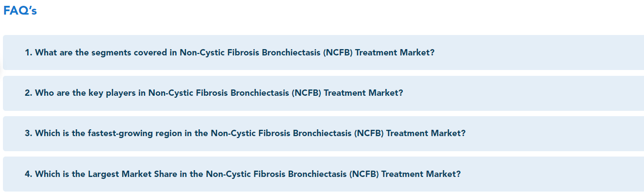Expand FAQ 2 about key players
Viewport: 644px width, 193px height.
[x=323, y=93]
